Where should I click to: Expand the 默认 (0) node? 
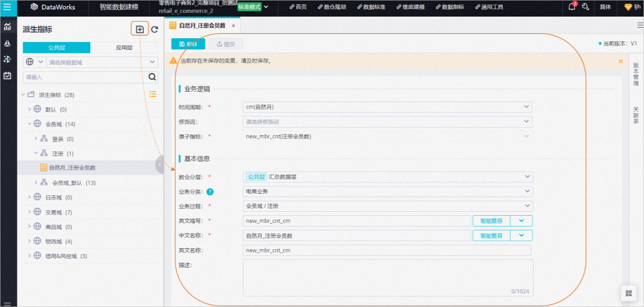pos(29,109)
